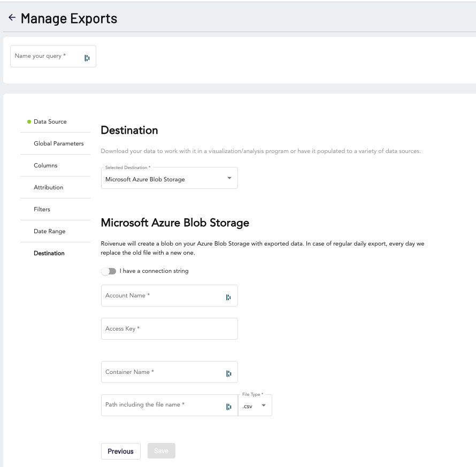Open the Global Parameters step
The height and width of the screenshot is (467, 476).
pyautogui.click(x=58, y=143)
